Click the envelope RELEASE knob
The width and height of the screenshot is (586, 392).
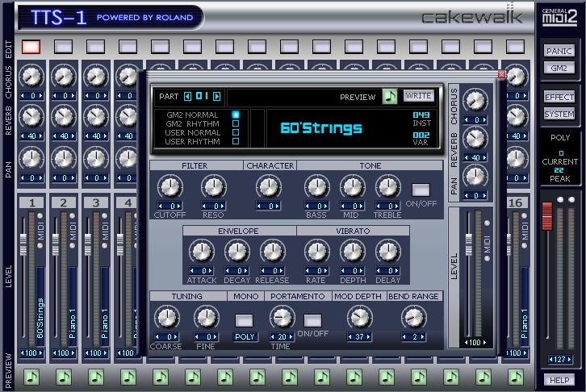point(273,252)
